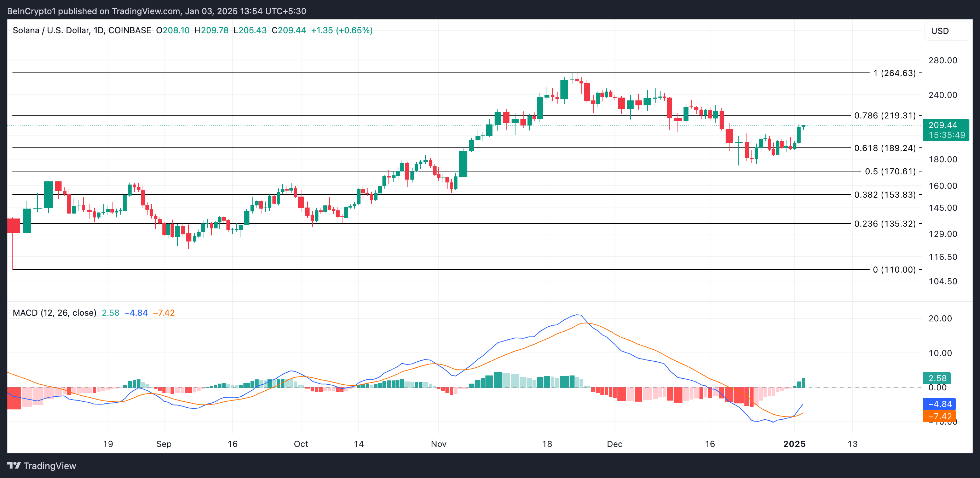Click the Dec marker on time axis
This screenshot has height=478, width=980.
point(615,444)
